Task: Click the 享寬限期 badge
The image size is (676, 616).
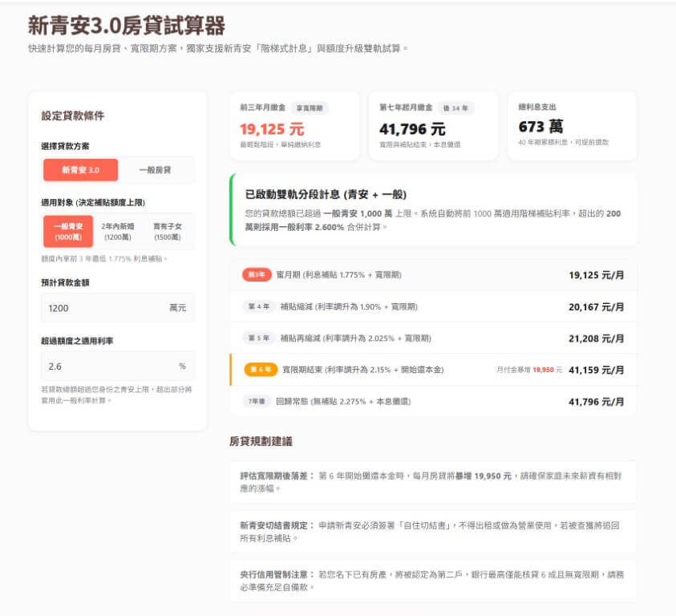Action: click(310, 107)
